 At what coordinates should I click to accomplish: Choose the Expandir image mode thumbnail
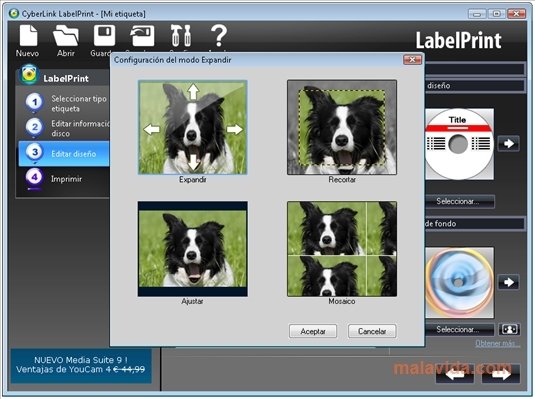coord(192,127)
